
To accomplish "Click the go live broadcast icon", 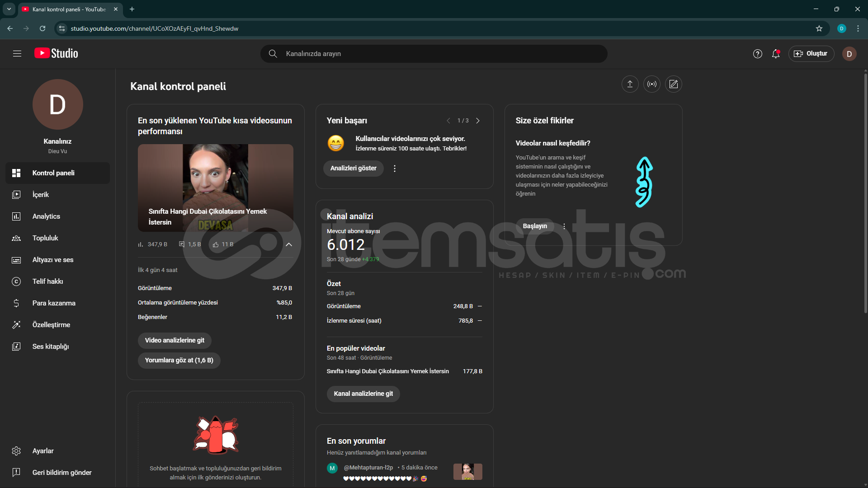I will click(651, 84).
